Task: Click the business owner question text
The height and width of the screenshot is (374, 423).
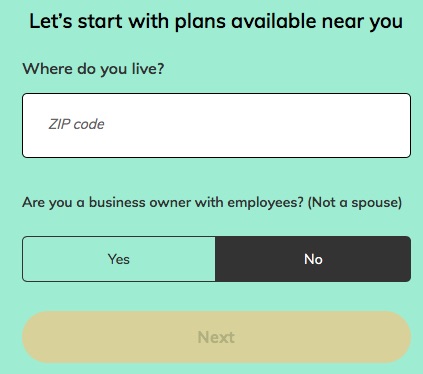Action: pyautogui.click(x=212, y=203)
